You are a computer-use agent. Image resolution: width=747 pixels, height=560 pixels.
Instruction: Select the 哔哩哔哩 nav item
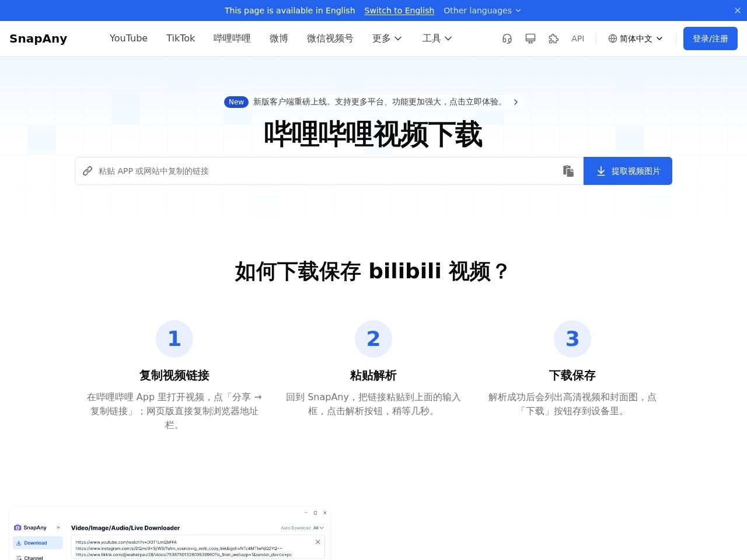tap(232, 38)
